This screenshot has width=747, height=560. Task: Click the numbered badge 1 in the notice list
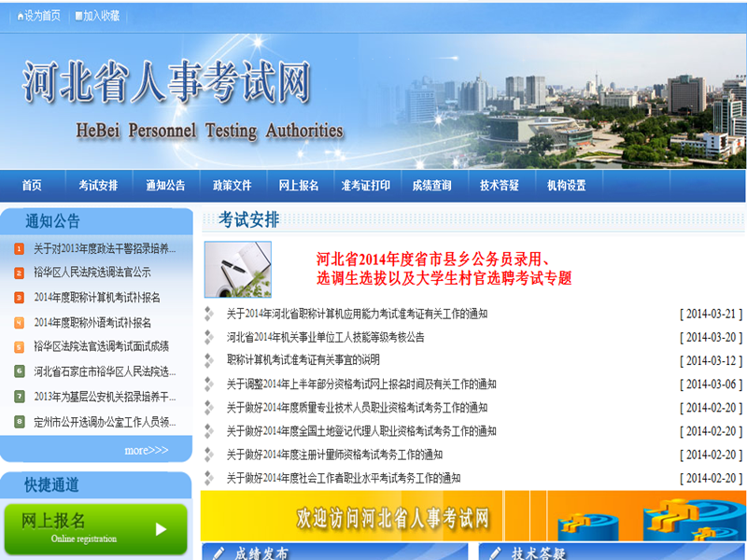(x=21, y=248)
